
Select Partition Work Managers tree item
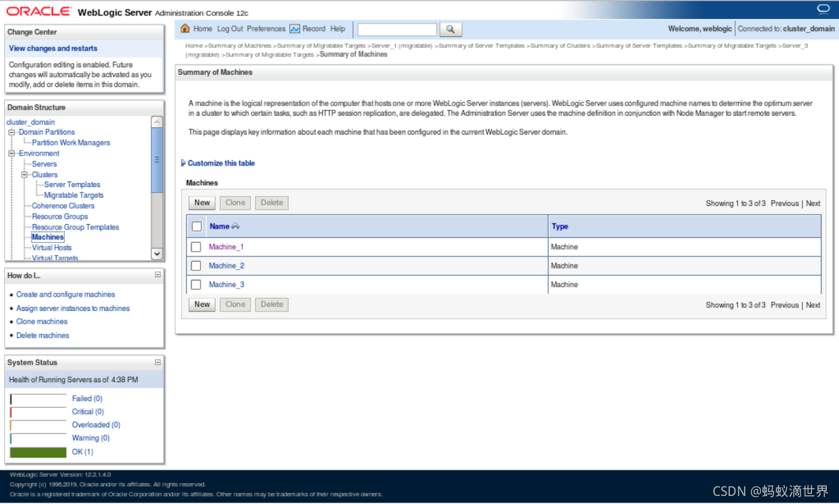point(71,143)
